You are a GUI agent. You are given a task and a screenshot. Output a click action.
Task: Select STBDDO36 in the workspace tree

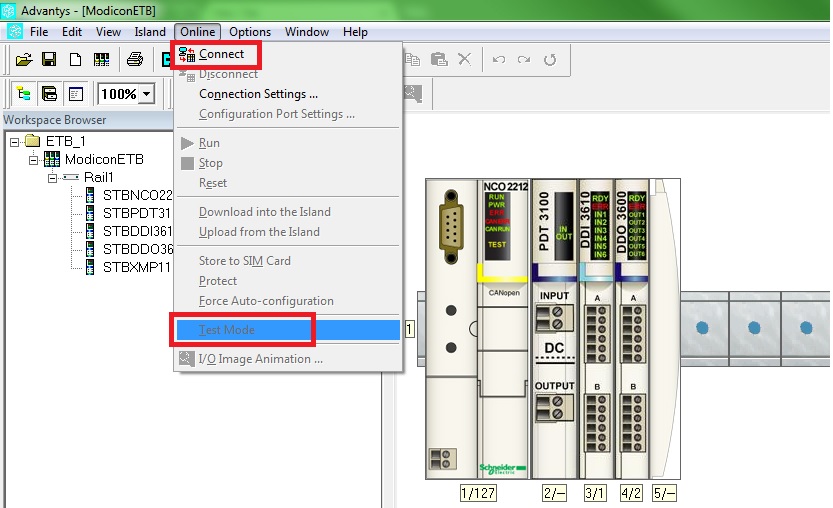tap(138, 249)
